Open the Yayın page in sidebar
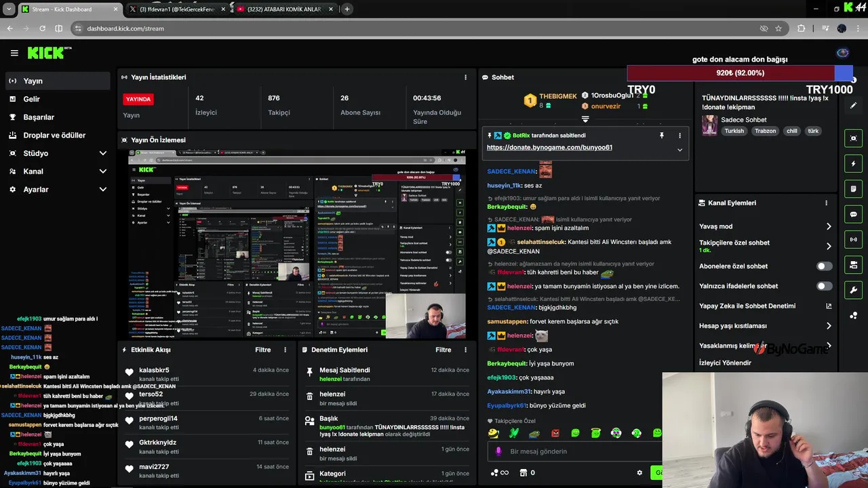 pyautogui.click(x=57, y=81)
